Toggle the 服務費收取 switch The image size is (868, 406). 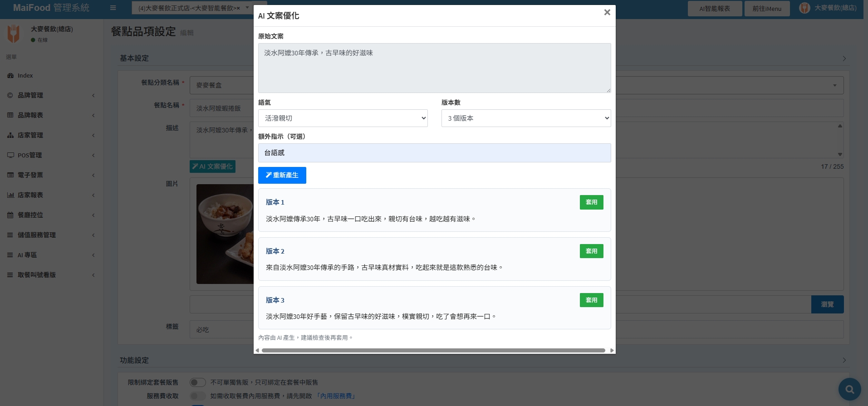point(198,396)
